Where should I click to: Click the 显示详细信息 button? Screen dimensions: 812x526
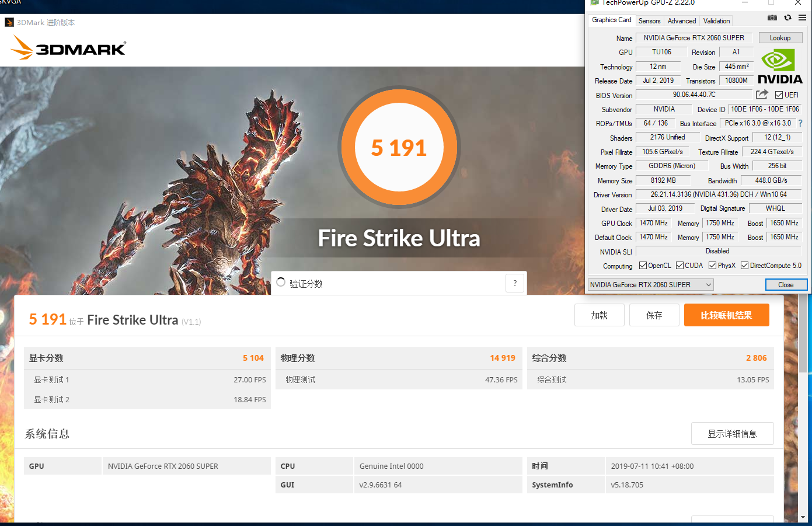[733, 434]
